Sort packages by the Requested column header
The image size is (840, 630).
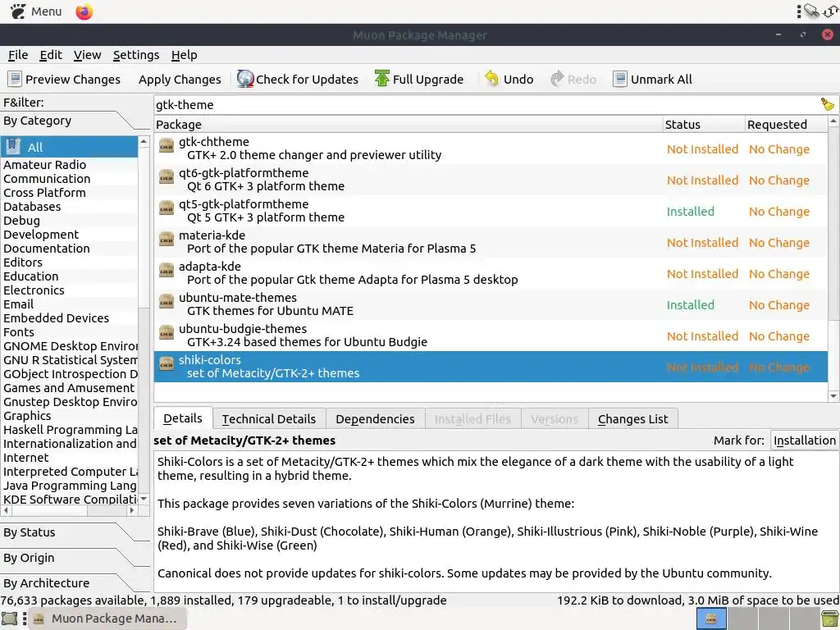[787, 125]
